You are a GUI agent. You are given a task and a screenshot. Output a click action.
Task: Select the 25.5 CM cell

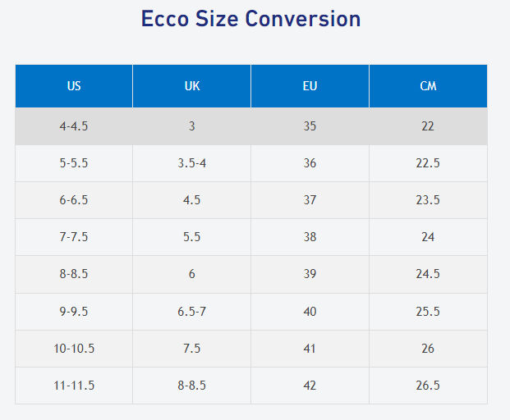click(428, 312)
